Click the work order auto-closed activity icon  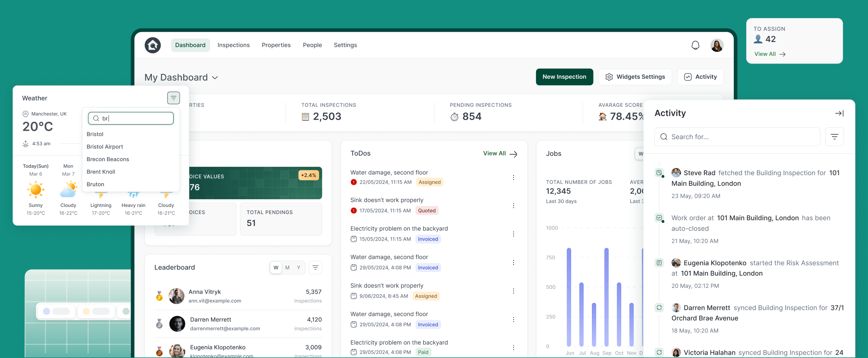(659, 218)
